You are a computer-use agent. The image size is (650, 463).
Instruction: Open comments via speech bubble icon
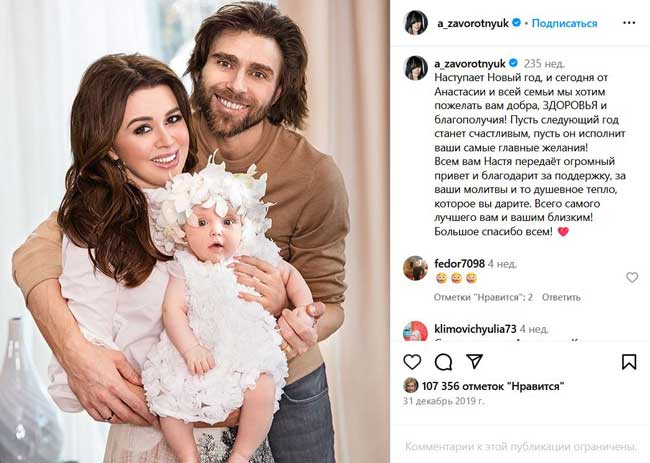point(443,362)
